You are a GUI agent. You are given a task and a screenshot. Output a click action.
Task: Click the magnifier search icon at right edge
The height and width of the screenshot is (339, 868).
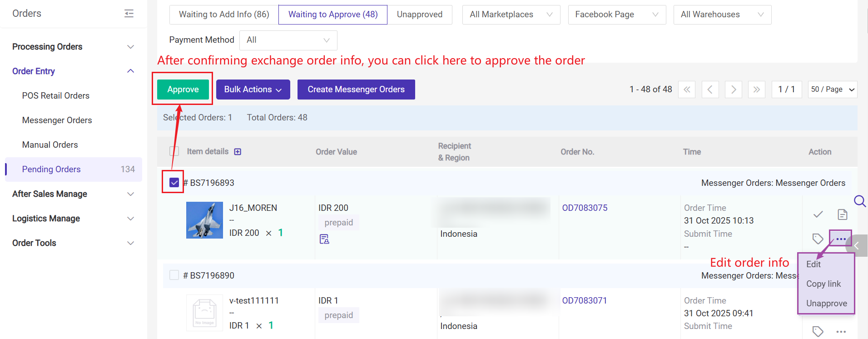(x=859, y=201)
